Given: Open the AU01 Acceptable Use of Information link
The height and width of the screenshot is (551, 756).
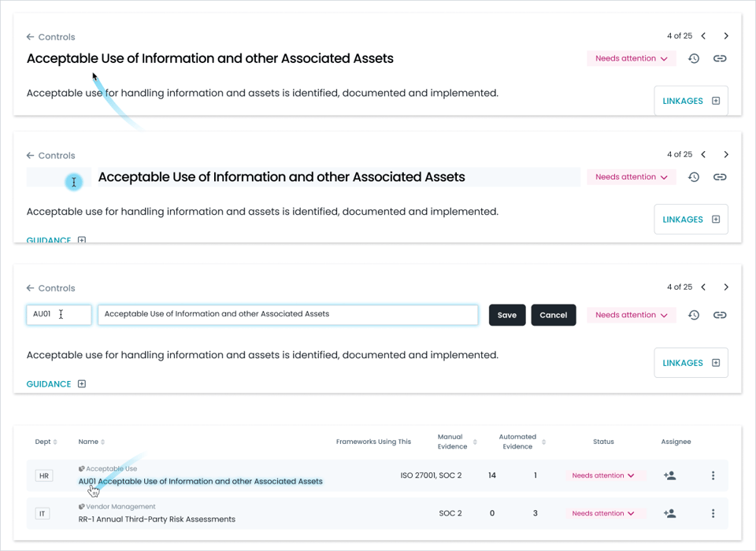Looking at the screenshot, I should 200,481.
